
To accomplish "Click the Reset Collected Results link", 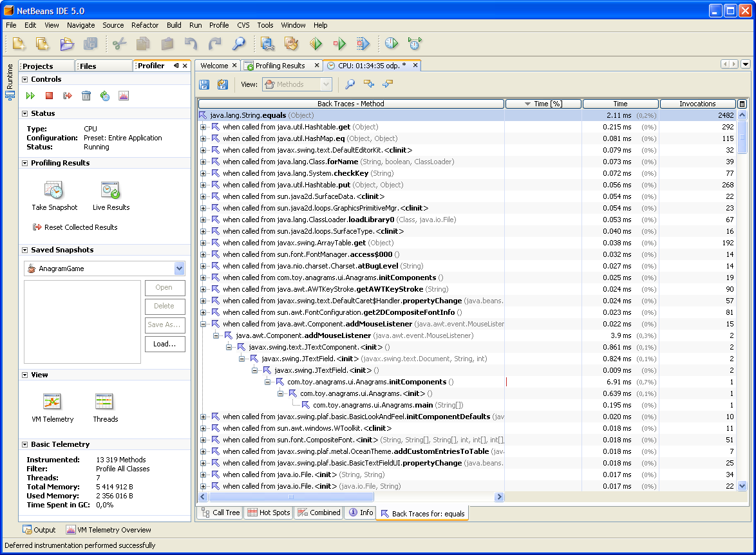I will pyautogui.click(x=75, y=227).
